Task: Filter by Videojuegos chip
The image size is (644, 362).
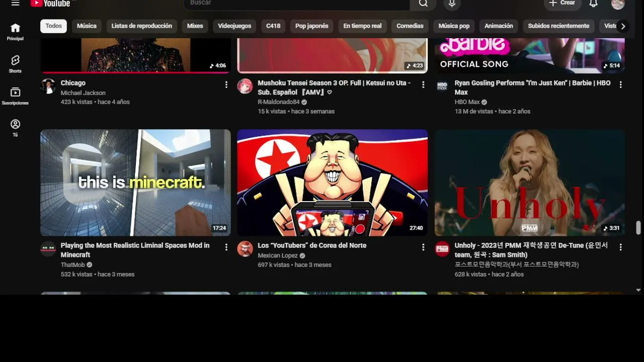Action: click(x=234, y=26)
